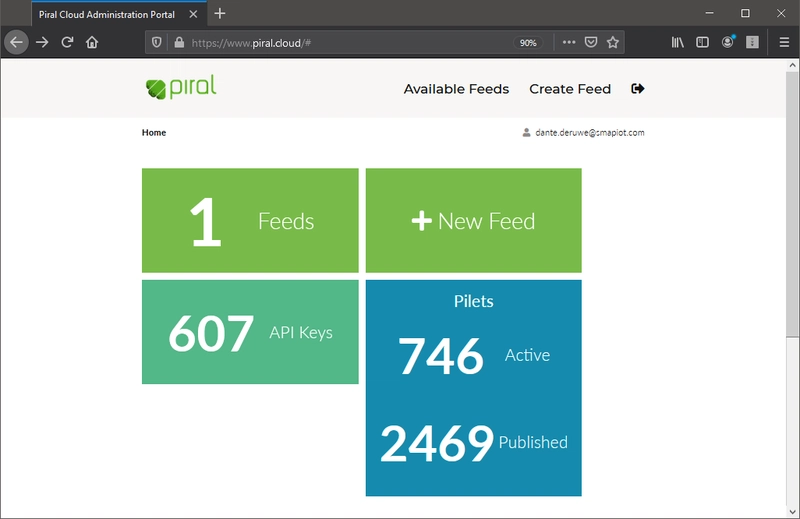
Task: Open the Firefox hamburger menu
Action: (785, 42)
